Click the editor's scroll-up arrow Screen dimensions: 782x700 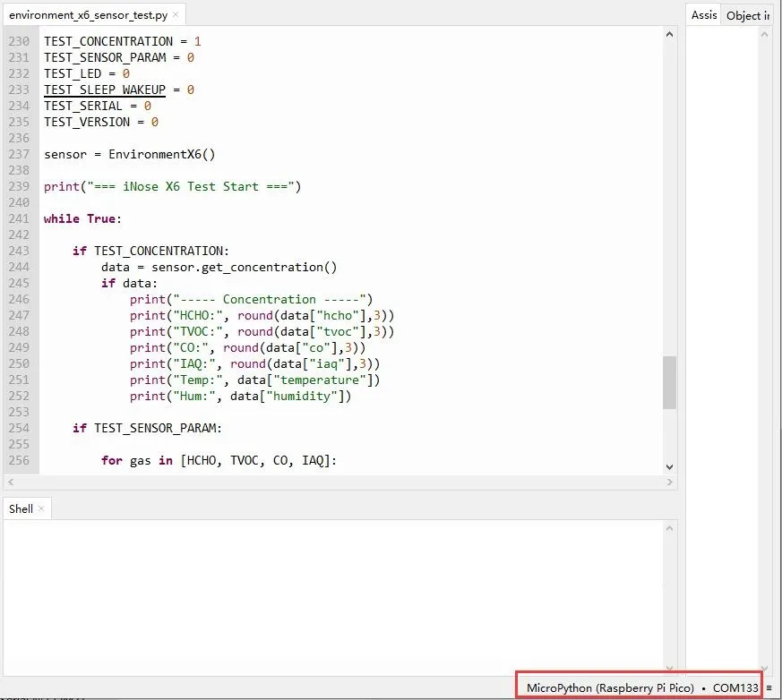669,33
